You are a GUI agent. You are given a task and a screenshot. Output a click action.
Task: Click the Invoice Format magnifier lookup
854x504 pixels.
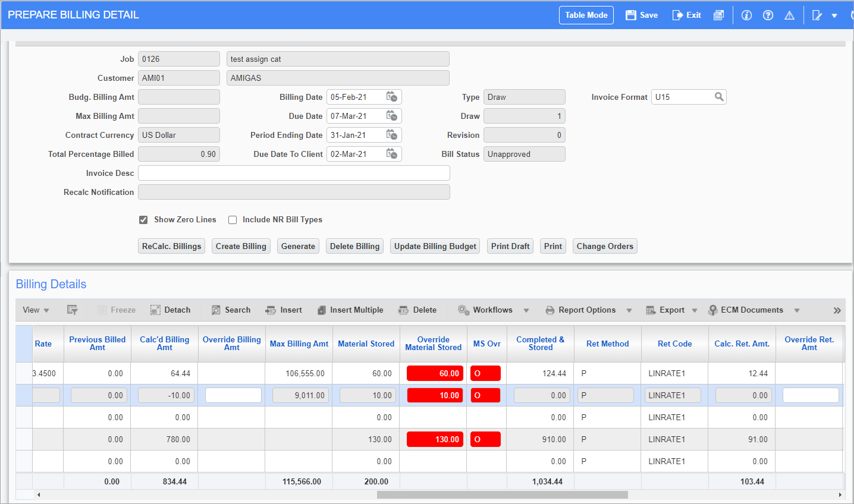coord(719,96)
